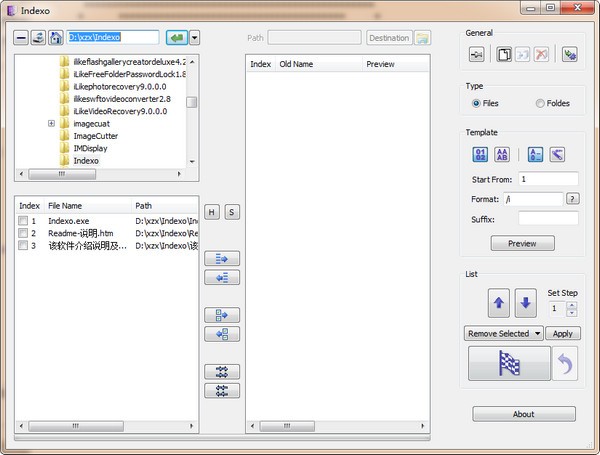Click the undo curved arrow button

(566, 363)
